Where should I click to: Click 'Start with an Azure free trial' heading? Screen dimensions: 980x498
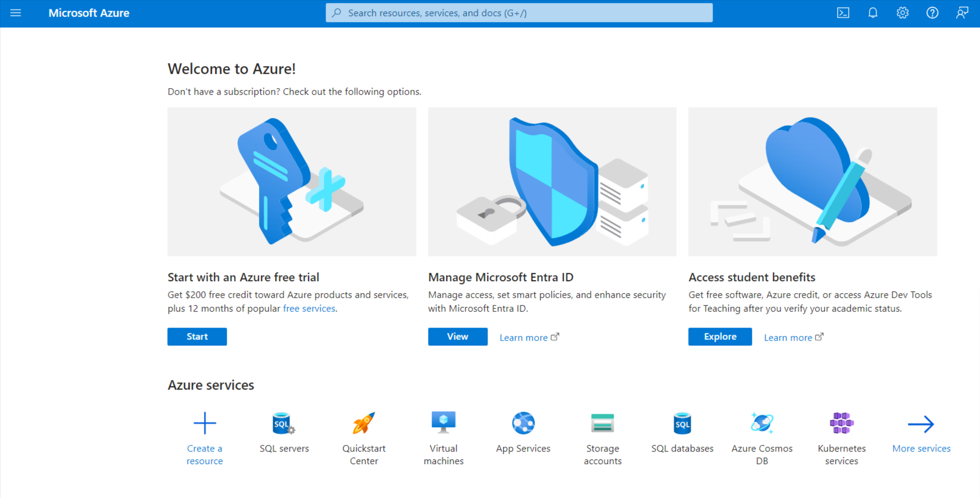point(244,277)
